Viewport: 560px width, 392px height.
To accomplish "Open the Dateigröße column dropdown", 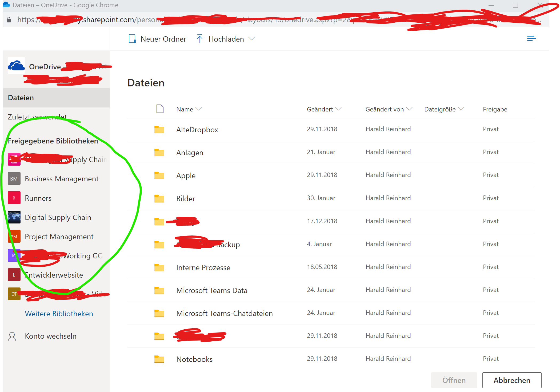I will (x=461, y=109).
